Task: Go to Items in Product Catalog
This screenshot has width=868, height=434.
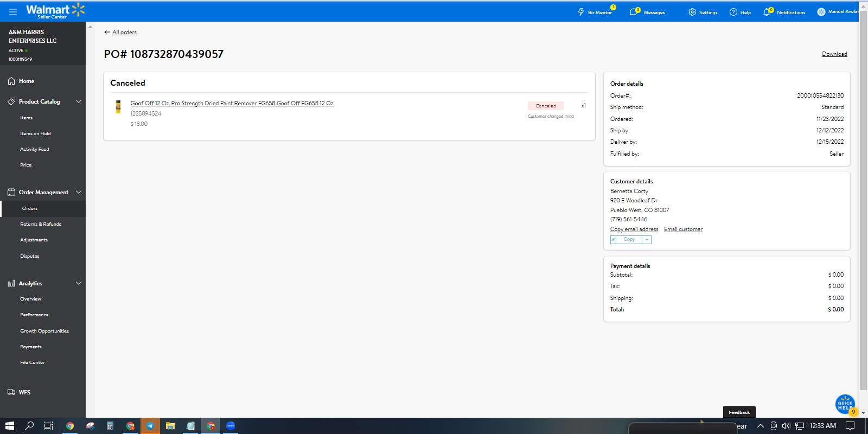Action: pos(26,118)
